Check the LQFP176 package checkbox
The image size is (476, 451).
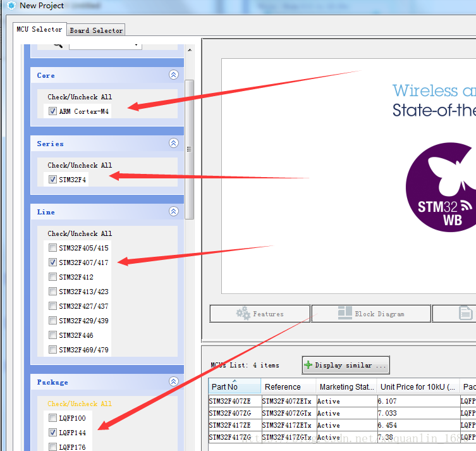[52, 447]
